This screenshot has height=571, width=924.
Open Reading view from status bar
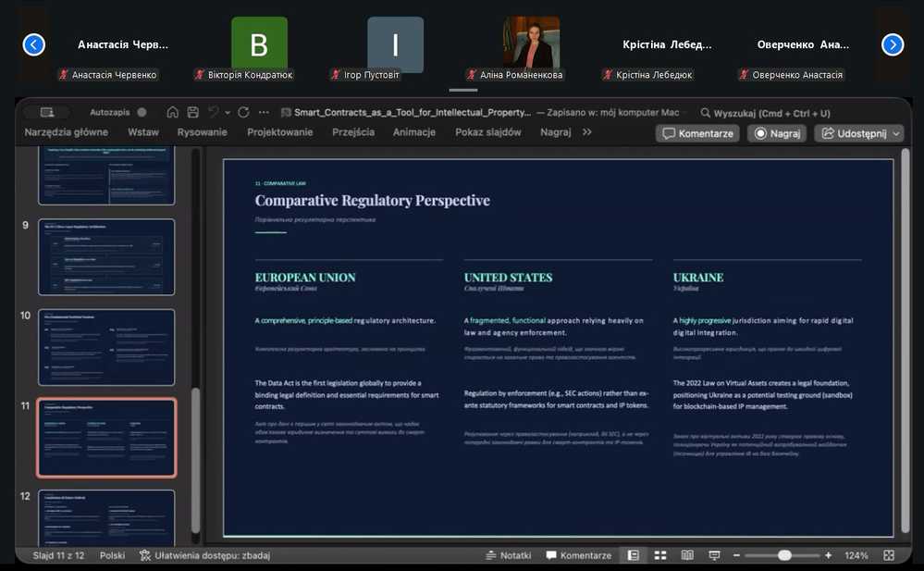click(687, 555)
